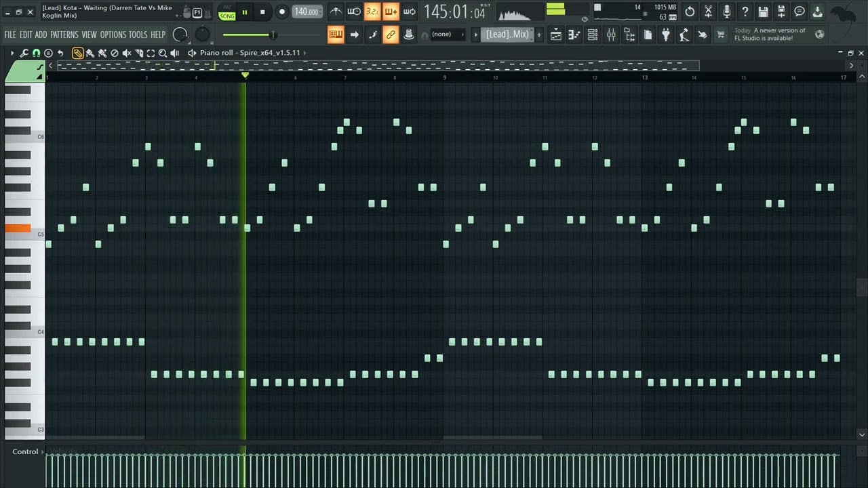Expand target channel arrow after Spire title
This screenshot has width=868, height=488.
point(305,53)
